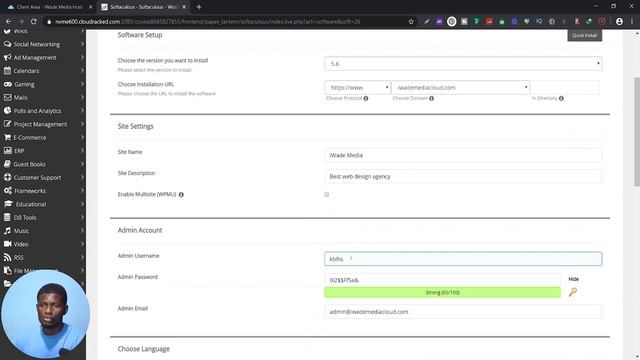Expand the Frameworks category chevron
The height and width of the screenshot is (360, 640).
pyautogui.click(x=82, y=191)
